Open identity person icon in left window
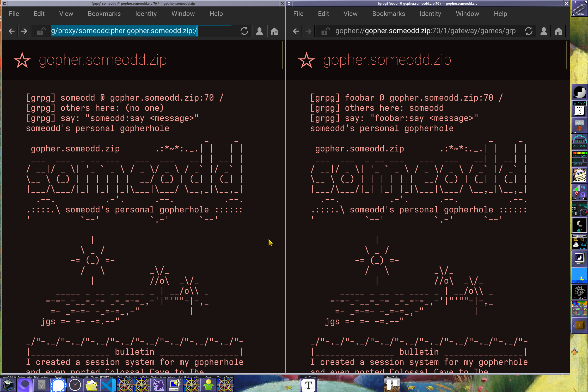 pyautogui.click(x=259, y=31)
